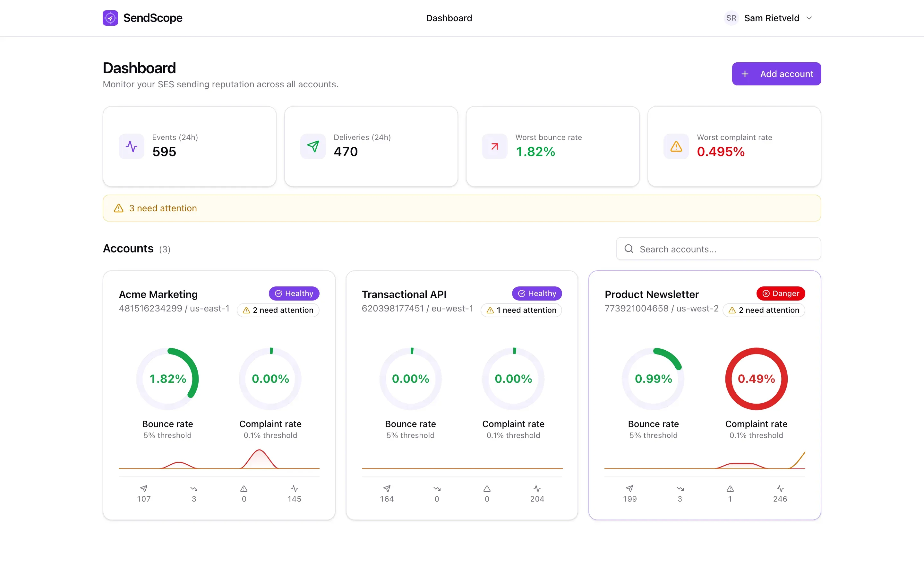Viewport: 924px width, 578px height.
Task: Click the worst complaint rate value 0.495%
Action: pos(721,152)
